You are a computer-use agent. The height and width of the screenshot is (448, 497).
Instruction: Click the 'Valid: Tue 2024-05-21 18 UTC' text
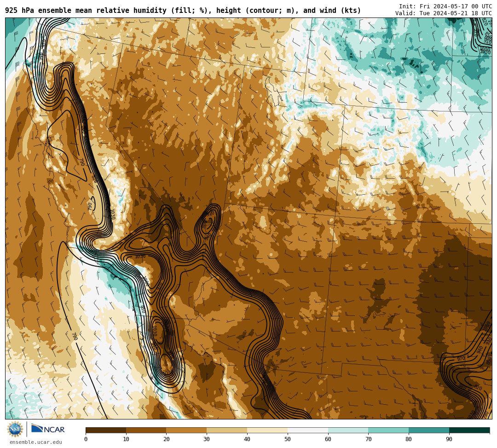(444, 13)
